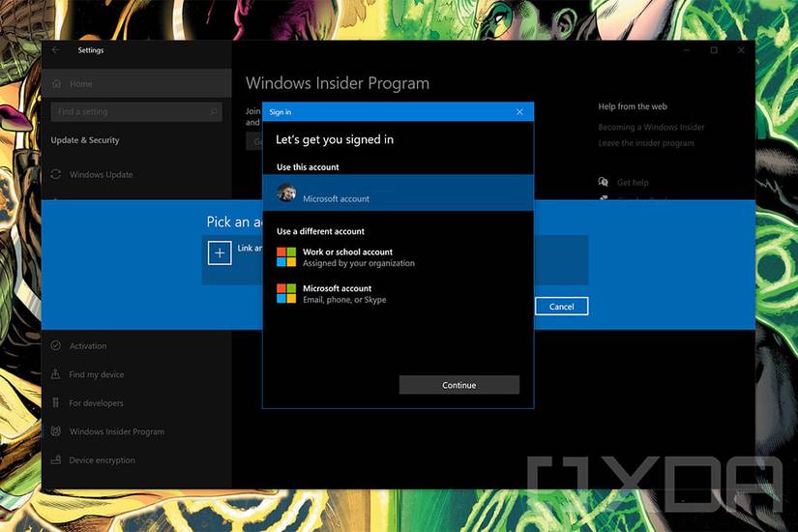Click the Windows Insider Program page title

[338, 83]
